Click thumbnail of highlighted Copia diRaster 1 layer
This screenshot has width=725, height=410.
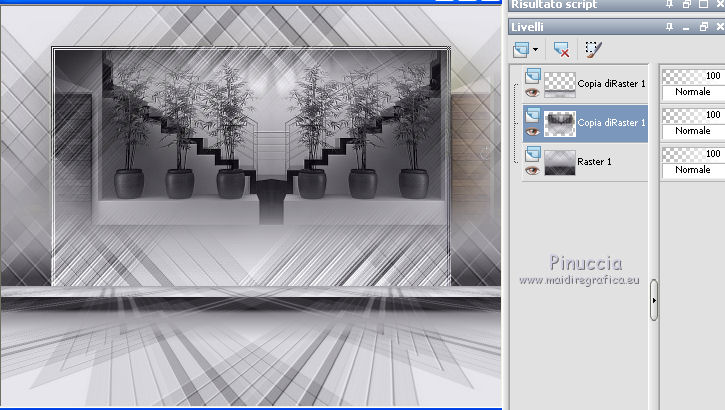[560, 123]
